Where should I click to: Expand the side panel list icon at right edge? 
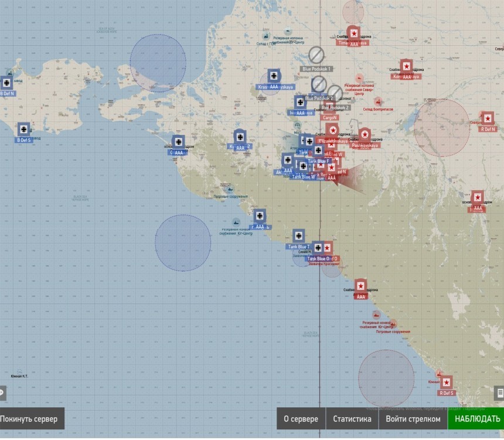tap(499, 393)
